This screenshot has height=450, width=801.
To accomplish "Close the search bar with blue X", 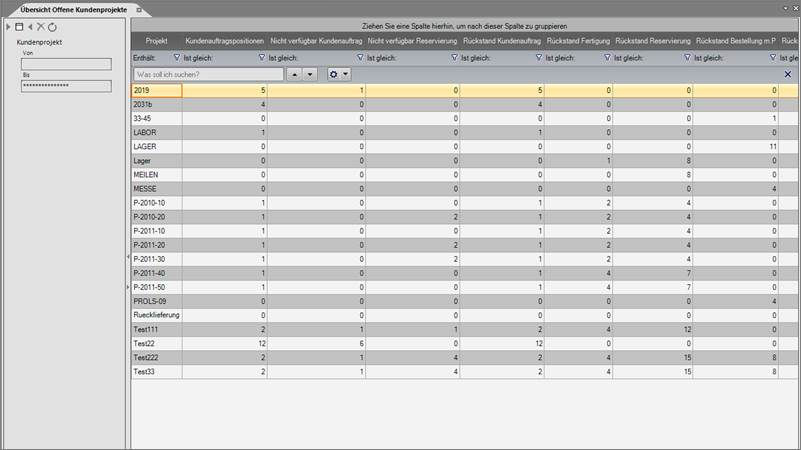I will click(x=788, y=74).
